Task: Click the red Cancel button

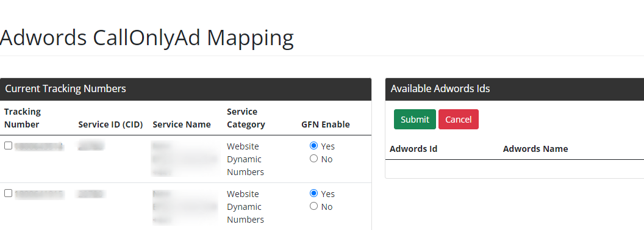Action: point(459,120)
